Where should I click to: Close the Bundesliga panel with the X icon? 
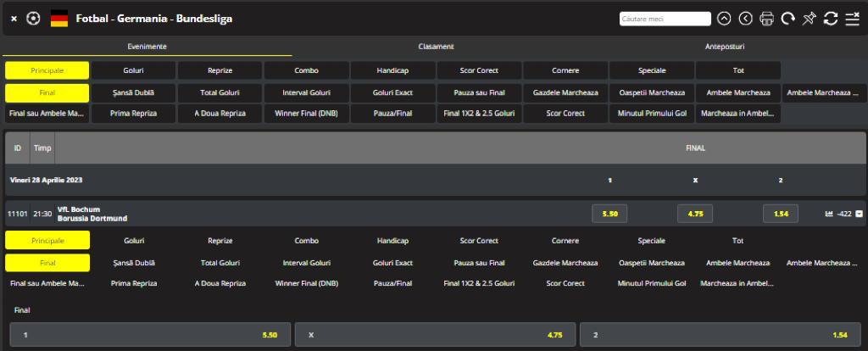tap(14, 19)
